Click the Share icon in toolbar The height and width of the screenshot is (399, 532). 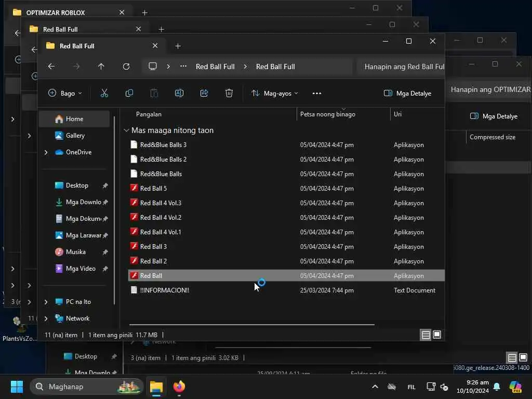point(204,94)
